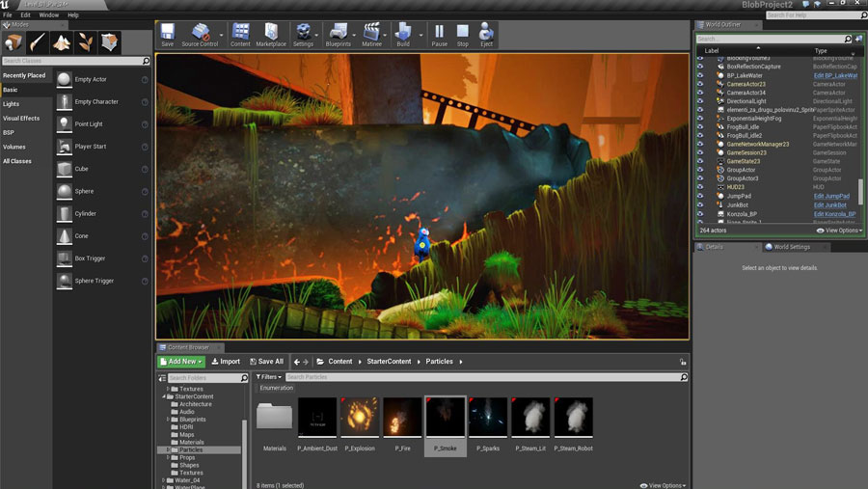Select the Place mode icon
The image size is (868, 489).
coord(14,42)
